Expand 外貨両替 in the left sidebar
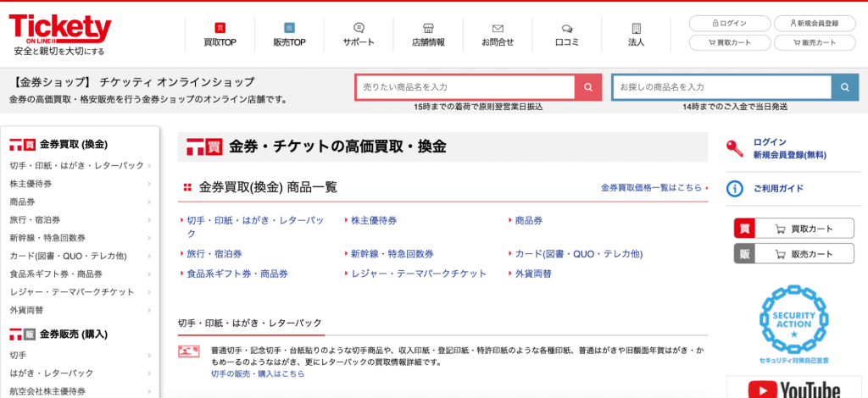This screenshot has width=868, height=398. click(81, 310)
